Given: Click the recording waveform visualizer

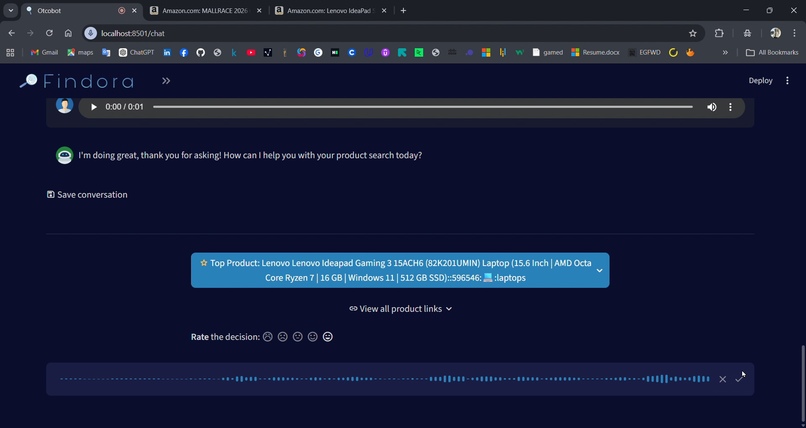Looking at the screenshot, I should pos(384,379).
